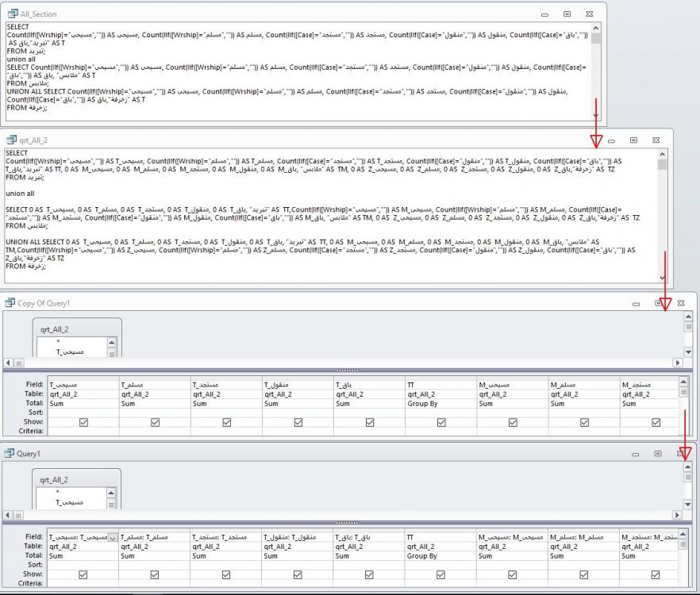Viewport: 700px width, 595px height.
Task: Click the Copy Of Query1 window icon
Action: (10, 304)
